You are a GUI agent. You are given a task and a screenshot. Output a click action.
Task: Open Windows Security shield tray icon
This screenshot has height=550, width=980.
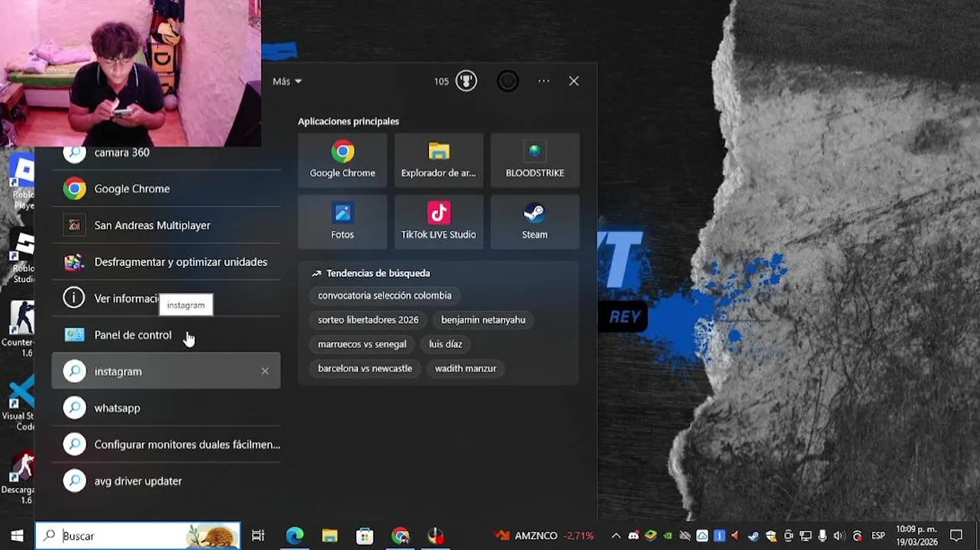(771, 535)
